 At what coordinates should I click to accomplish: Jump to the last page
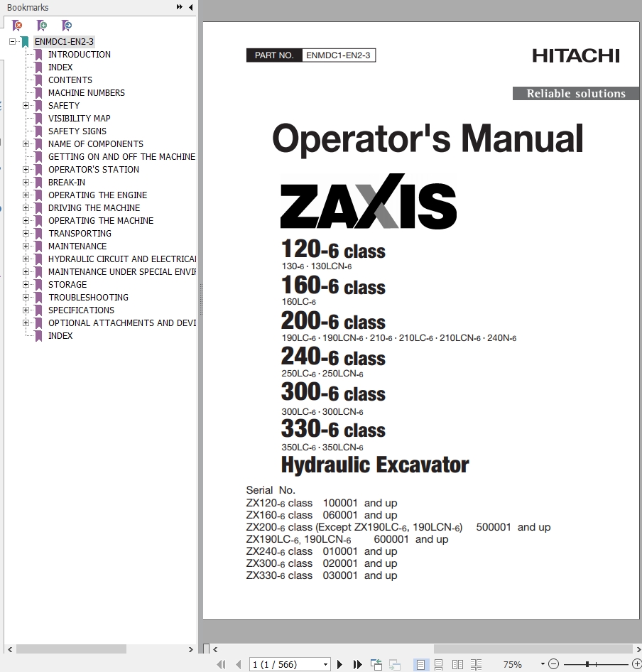point(357,664)
